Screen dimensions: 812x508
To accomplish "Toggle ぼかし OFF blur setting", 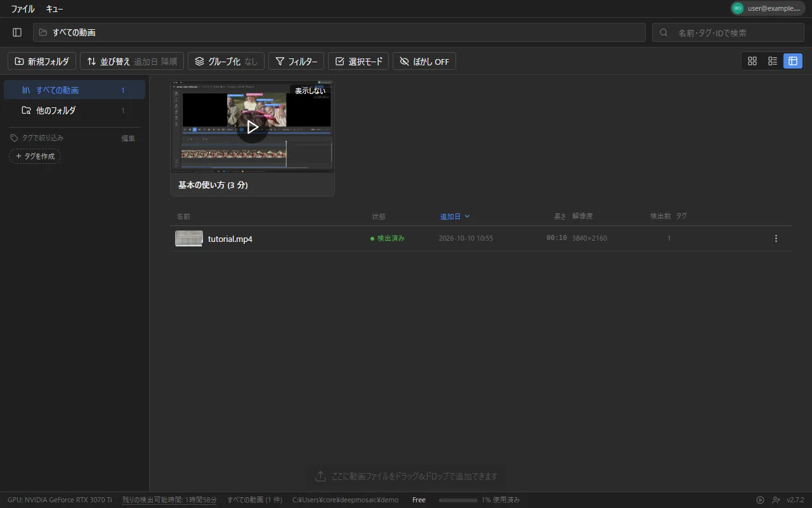I will pyautogui.click(x=424, y=62).
